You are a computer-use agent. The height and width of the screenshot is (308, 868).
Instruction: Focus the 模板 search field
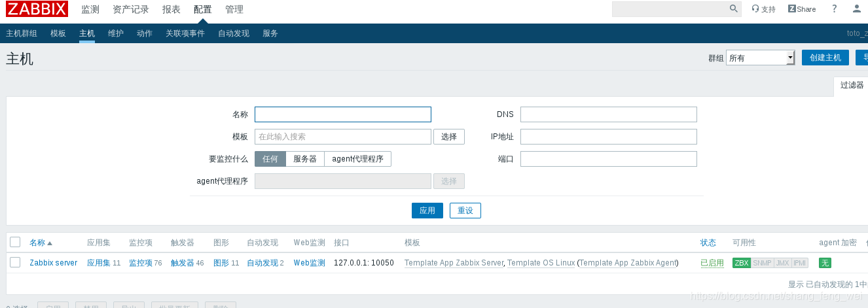pos(343,137)
